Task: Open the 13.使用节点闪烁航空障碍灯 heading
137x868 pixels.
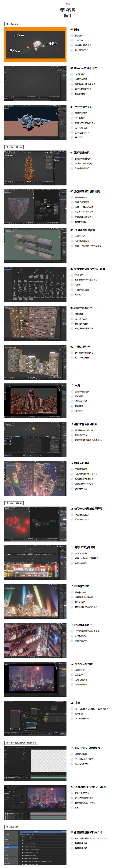Action: (86, 508)
